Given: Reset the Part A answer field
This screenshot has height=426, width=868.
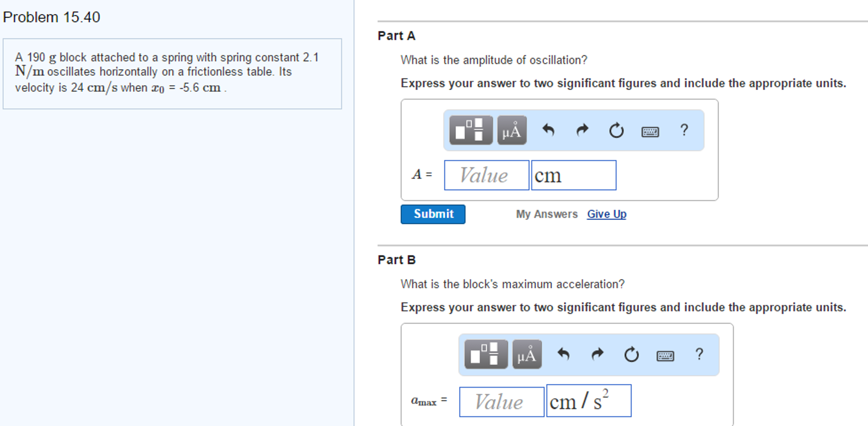Looking at the screenshot, I should [616, 130].
